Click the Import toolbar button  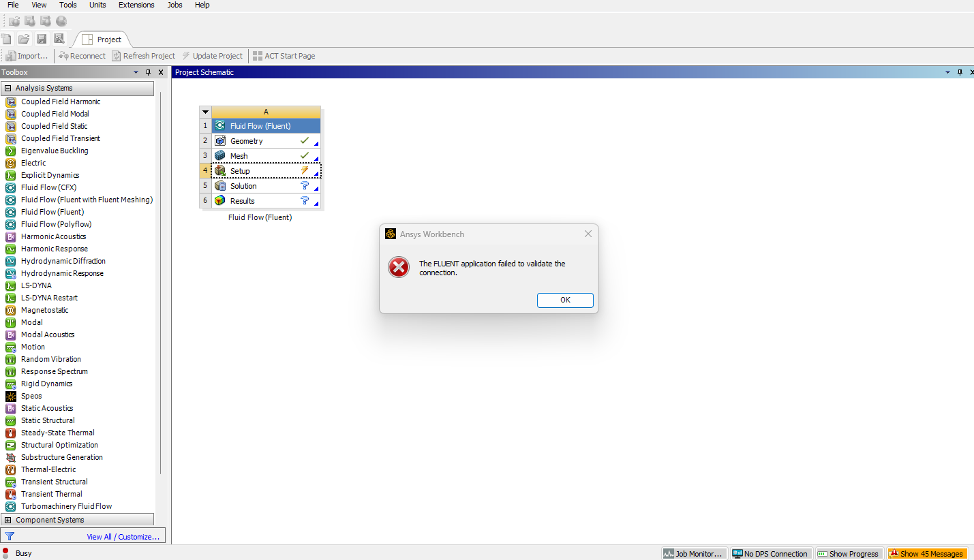click(27, 56)
